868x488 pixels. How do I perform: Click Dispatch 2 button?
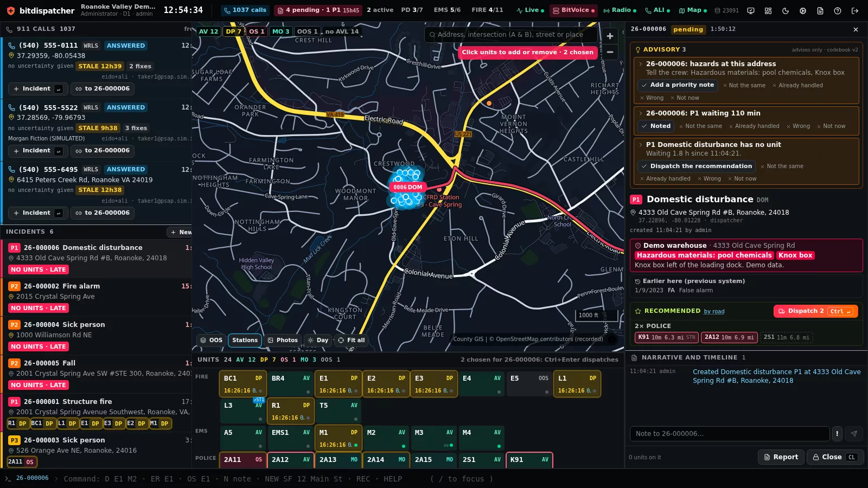coord(815,311)
